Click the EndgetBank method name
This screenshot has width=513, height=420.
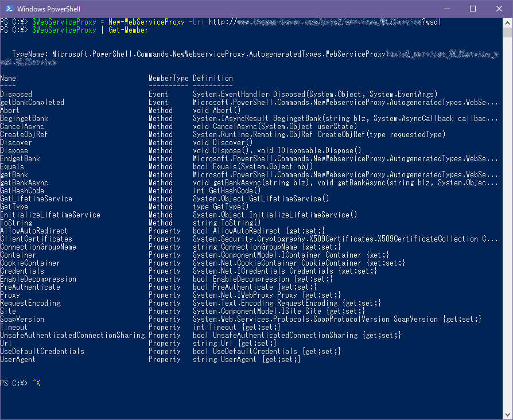coord(20,158)
